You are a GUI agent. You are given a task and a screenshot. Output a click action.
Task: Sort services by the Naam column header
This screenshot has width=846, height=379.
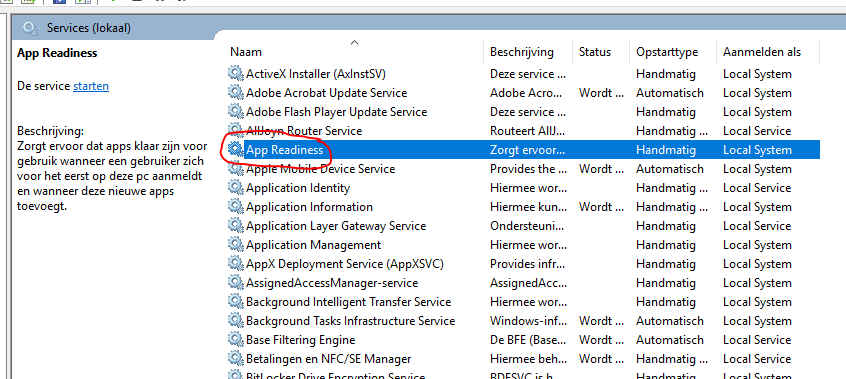[x=246, y=52]
